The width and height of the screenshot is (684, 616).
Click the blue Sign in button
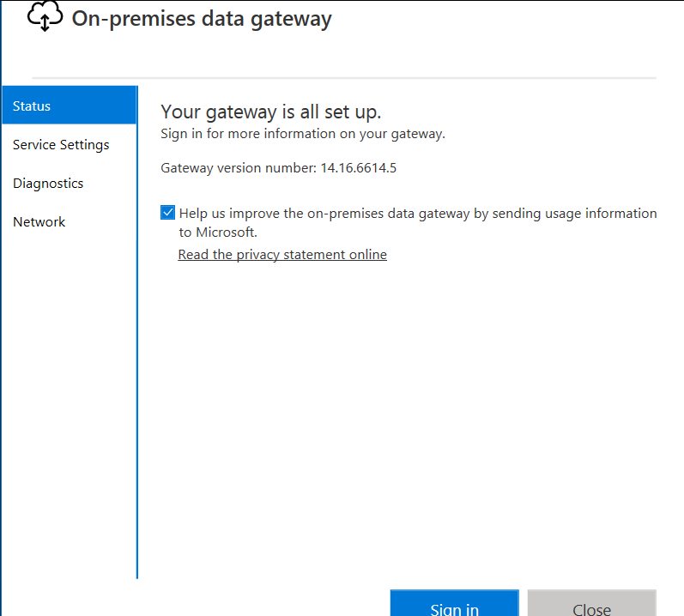(x=455, y=603)
